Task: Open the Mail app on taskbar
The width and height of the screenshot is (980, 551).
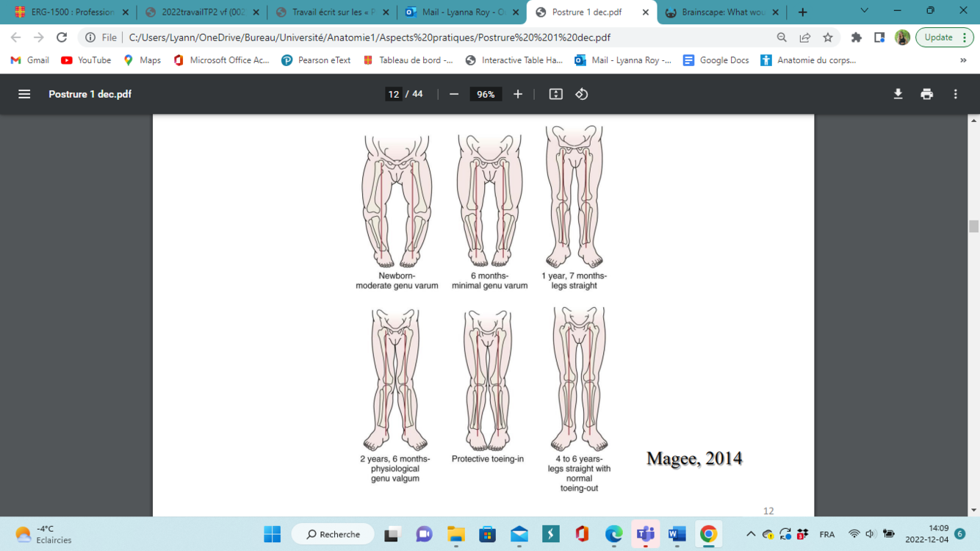Action: (x=519, y=534)
